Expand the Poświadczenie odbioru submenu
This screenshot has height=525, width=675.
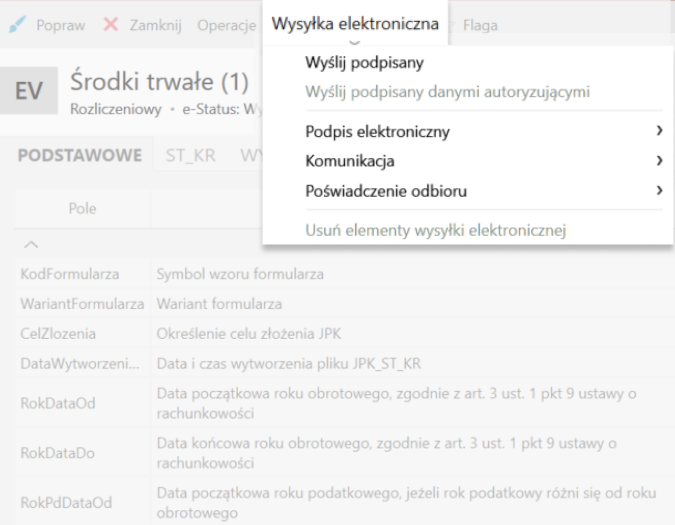[x=386, y=190]
